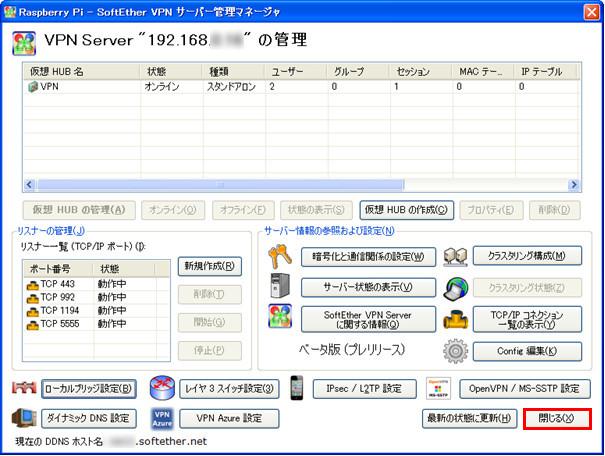Open OpenVPN / MS-SSTP 設定
605x456 pixels.
click(525, 388)
